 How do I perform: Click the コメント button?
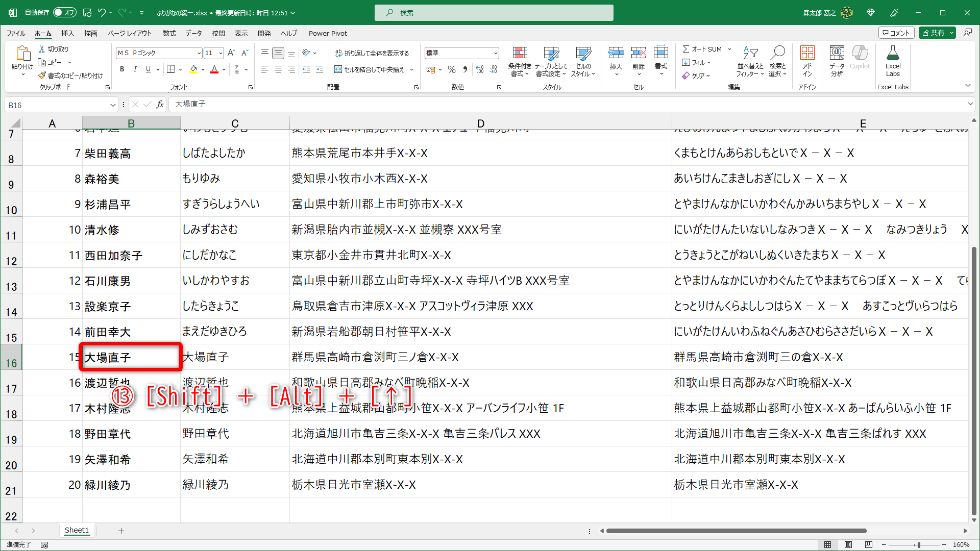click(896, 32)
